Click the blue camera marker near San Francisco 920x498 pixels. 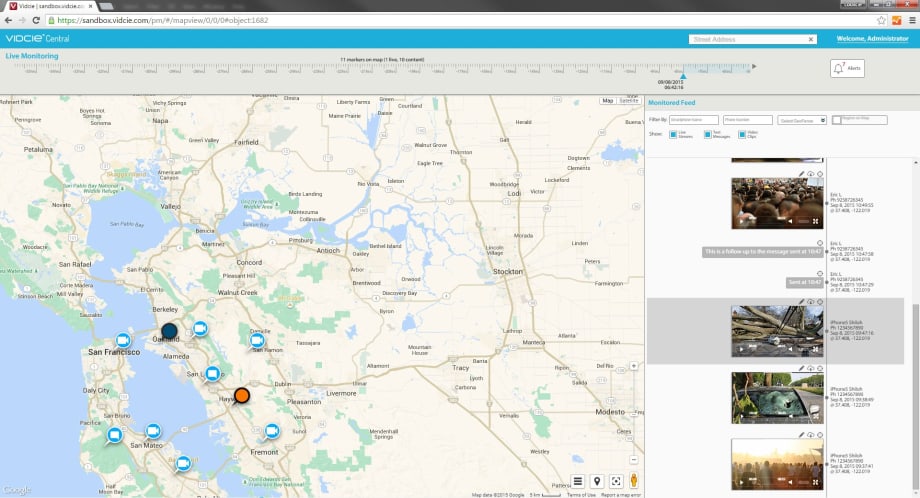pos(123,340)
